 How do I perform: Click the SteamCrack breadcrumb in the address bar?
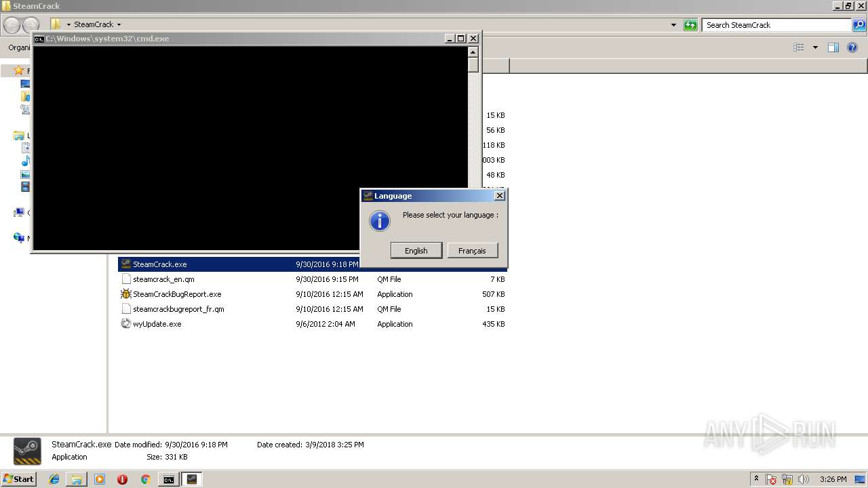tap(94, 24)
